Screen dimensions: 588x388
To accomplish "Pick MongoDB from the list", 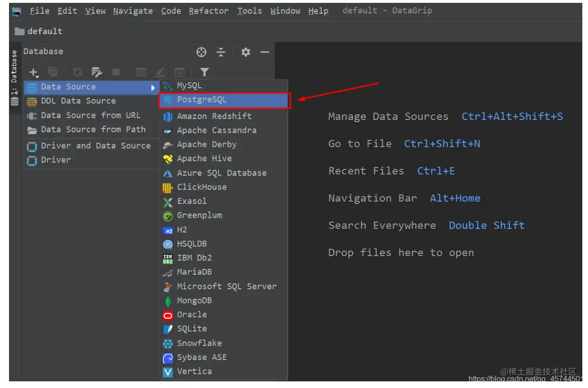I will pos(224,301).
